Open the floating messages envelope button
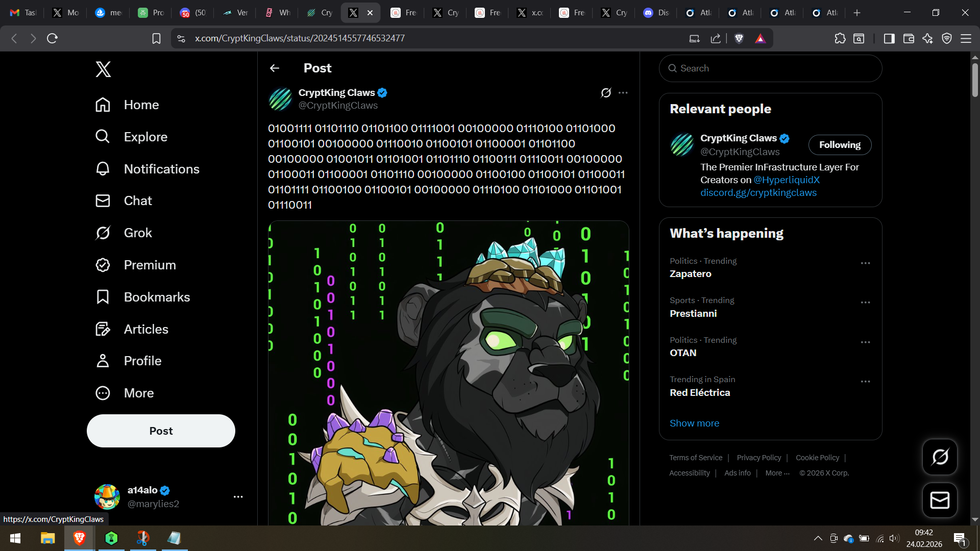980x551 pixels. [x=940, y=500]
